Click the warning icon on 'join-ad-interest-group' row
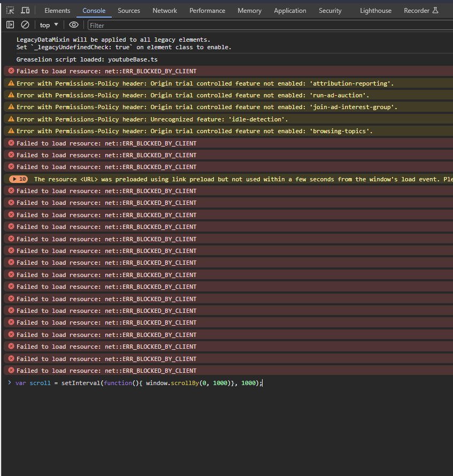Image resolution: width=453 pixels, height=476 pixels. tap(11, 107)
